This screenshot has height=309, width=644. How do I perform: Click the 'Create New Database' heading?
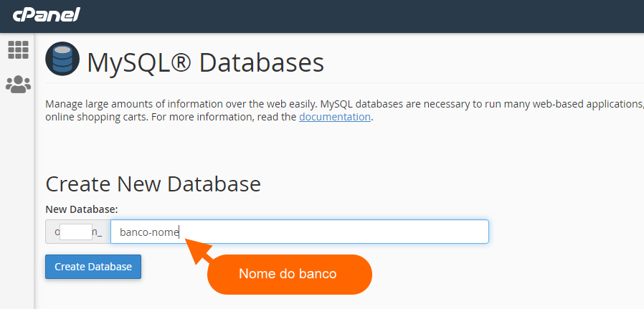pyautogui.click(x=153, y=184)
